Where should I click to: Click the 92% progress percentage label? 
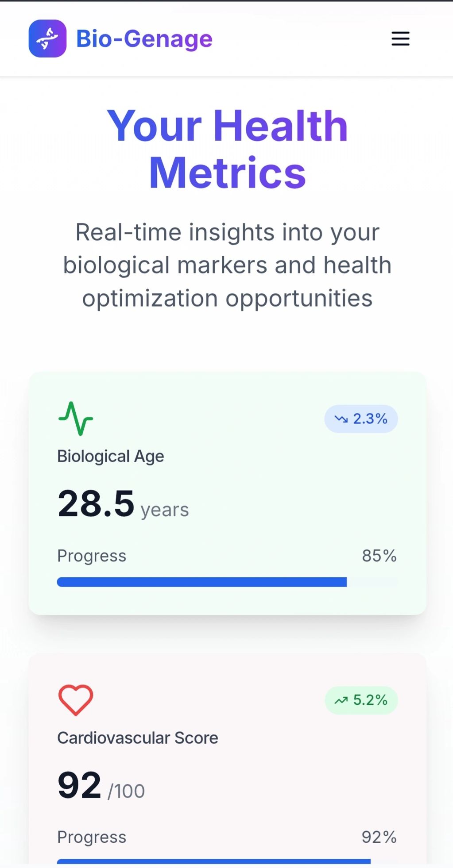click(x=379, y=837)
